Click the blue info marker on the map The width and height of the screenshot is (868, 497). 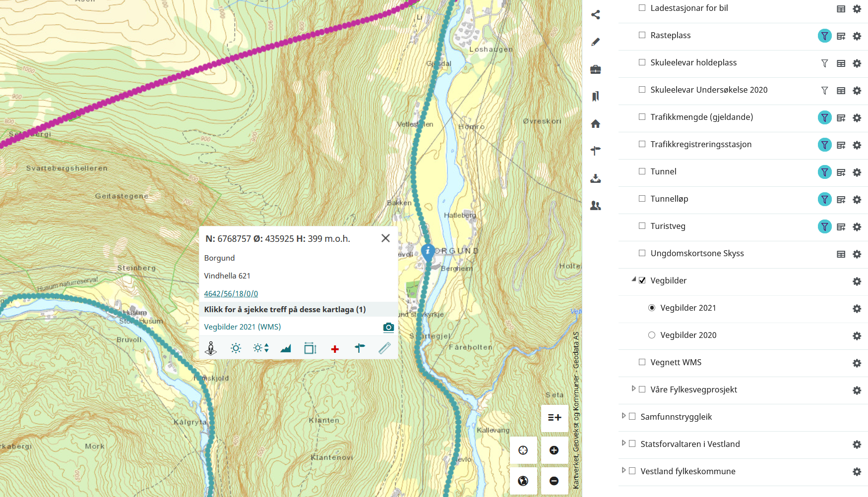(x=428, y=252)
